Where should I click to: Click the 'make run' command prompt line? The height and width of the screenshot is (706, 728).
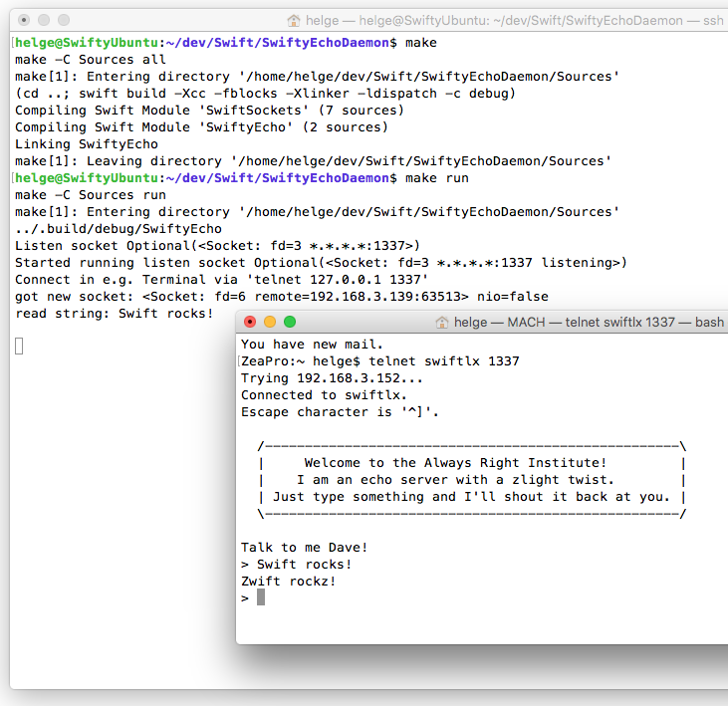coord(242,178)
